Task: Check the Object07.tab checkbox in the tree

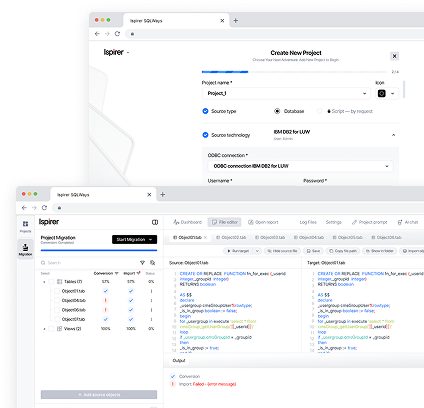Action: tap(57, 319)
